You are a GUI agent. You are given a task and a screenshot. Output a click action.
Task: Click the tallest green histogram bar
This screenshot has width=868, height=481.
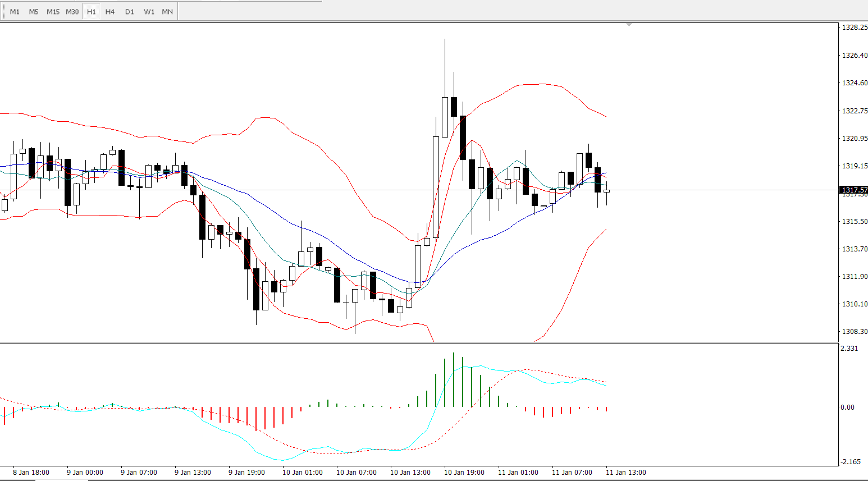coord(454,379)
